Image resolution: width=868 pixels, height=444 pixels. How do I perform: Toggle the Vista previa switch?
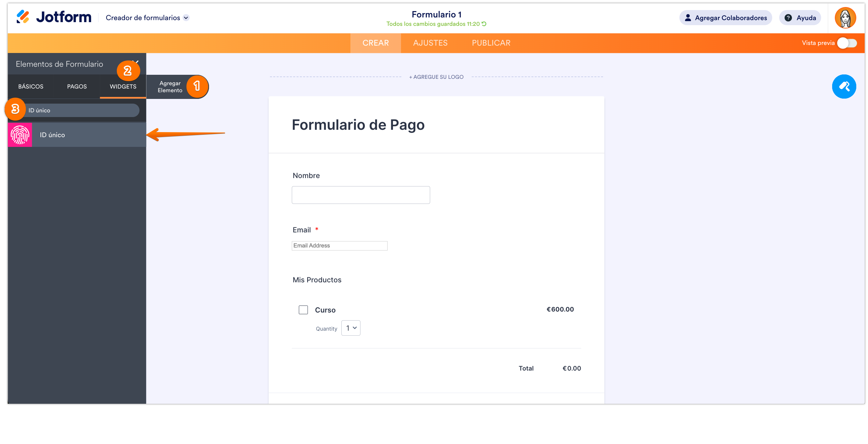[x=847, y=43]
